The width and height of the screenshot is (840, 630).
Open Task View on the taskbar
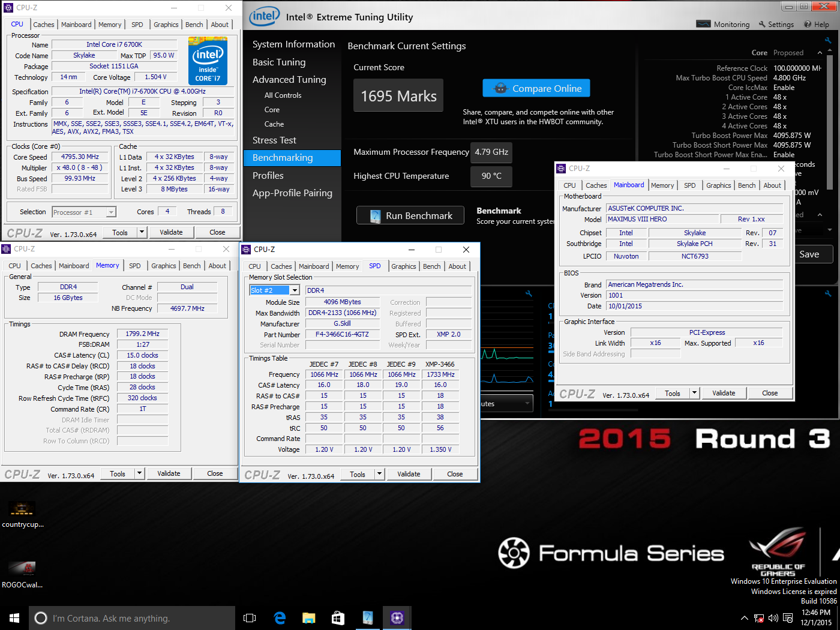(250, 618)
